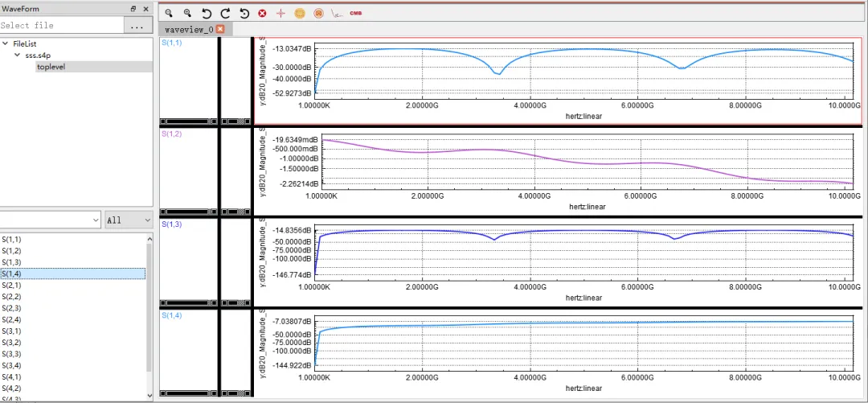Click the redo clockwise arrow icon
This screenshot has width=868, height=403.
point(225,14)
